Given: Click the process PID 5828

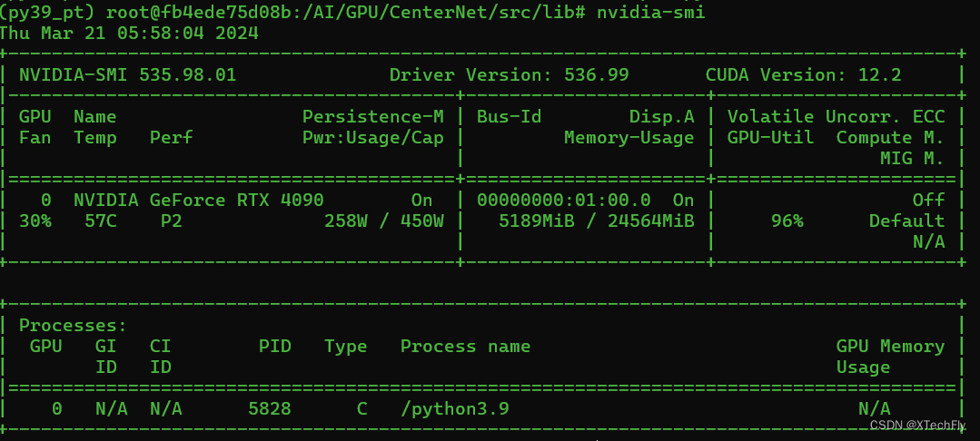Looking at the screenshot, I should coord(270,409).
